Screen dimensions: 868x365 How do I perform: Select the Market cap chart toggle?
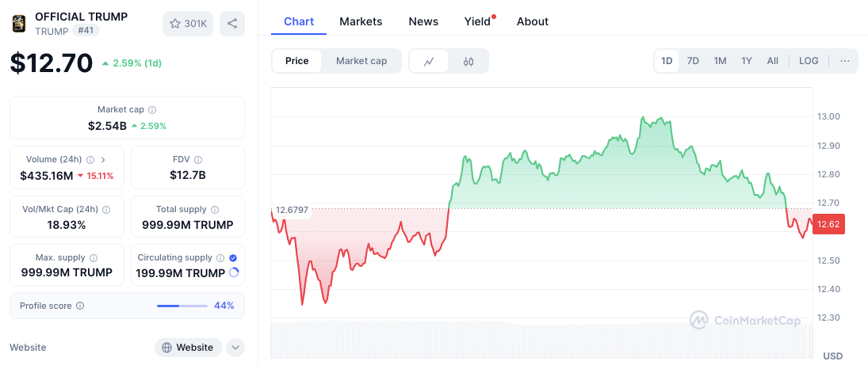click(361, 61)
